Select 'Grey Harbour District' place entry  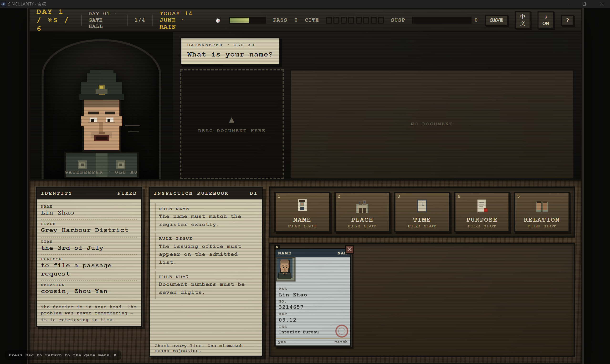[85, 230]
